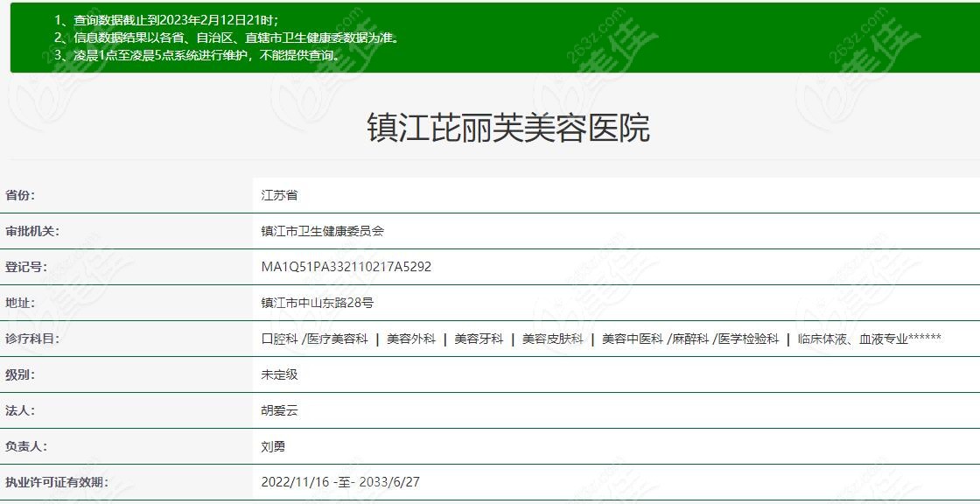The image size is (980, 504).
Task: Click the title 镇江芘丽芙美容医院
Action: pyautogui.click(x=508, y=128)
